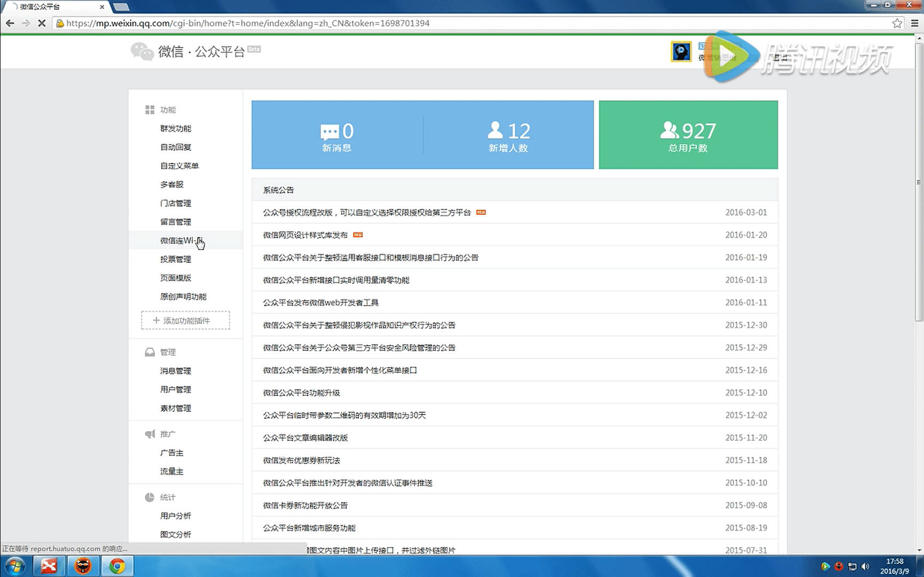Open 自定义菜单 in the sidebar
This screenshot has height=577, width=924.
click(179, 166)
